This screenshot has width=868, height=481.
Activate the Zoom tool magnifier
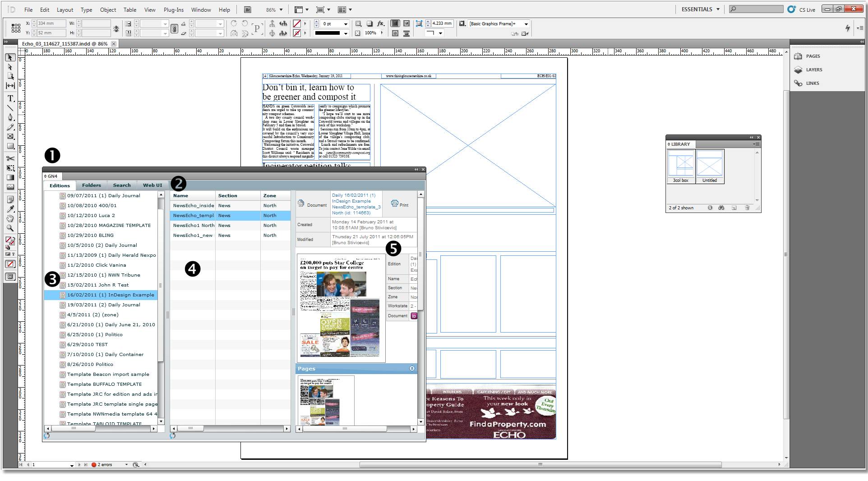coord(10,228)
